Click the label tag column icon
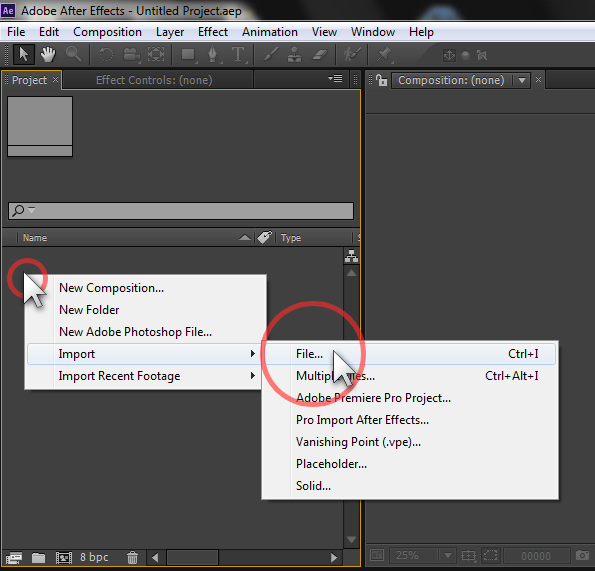Screen dimensions: 595x571 point(264,237)
